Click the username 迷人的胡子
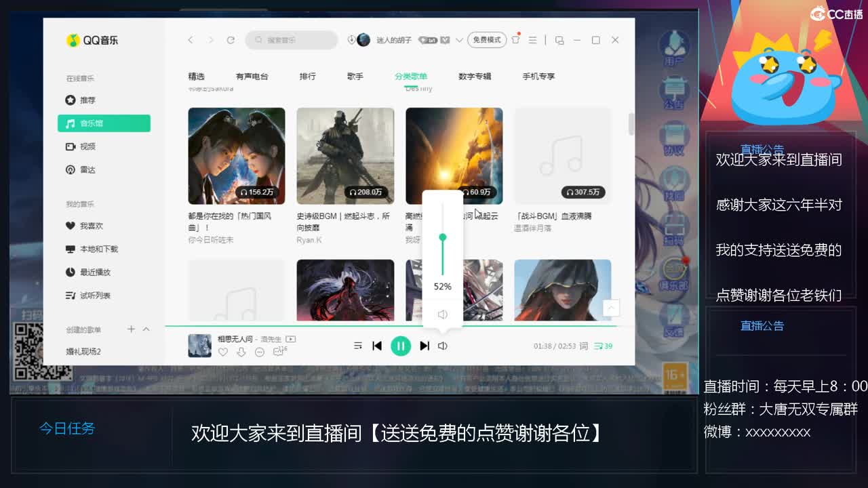Image resolution: width=868 pixels, height=488 pixels. pyautogui.click(x=394, y=41)
